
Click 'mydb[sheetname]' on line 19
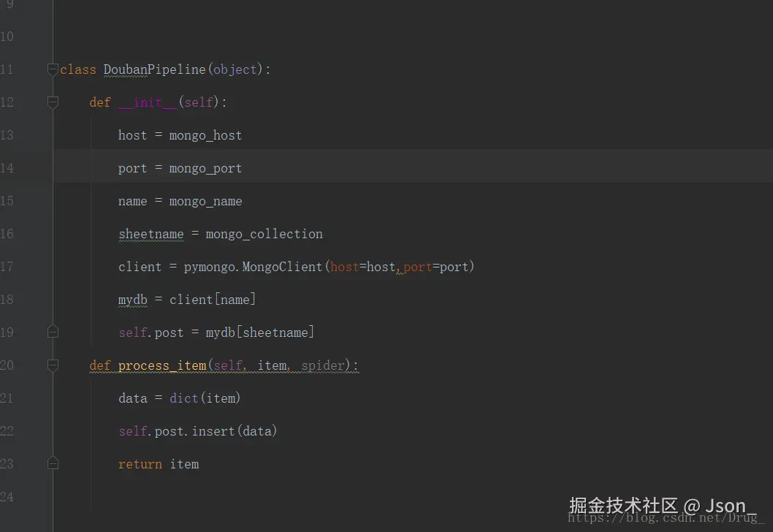pyautogui.click(x=260, y=332)
